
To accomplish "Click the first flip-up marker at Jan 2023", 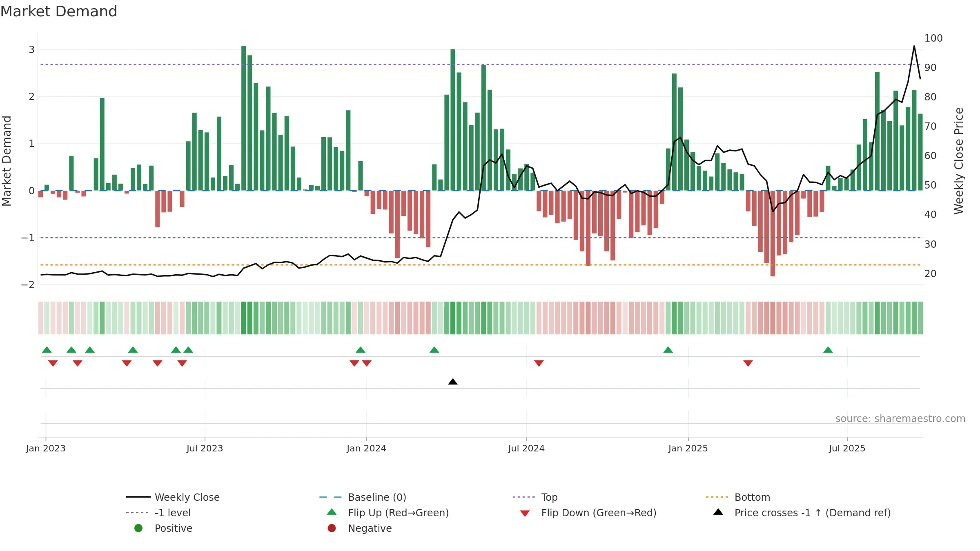I will click(47, 350).
